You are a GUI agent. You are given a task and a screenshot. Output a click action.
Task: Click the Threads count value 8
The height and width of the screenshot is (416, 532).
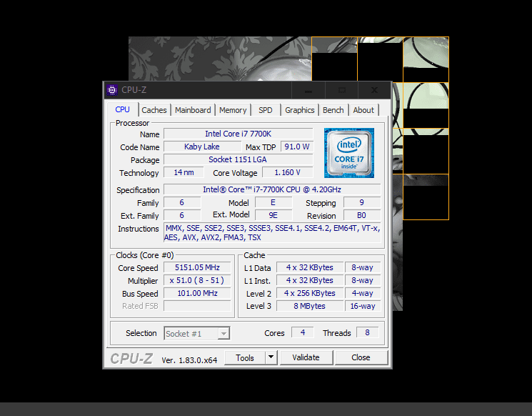(x=368, y=332)
